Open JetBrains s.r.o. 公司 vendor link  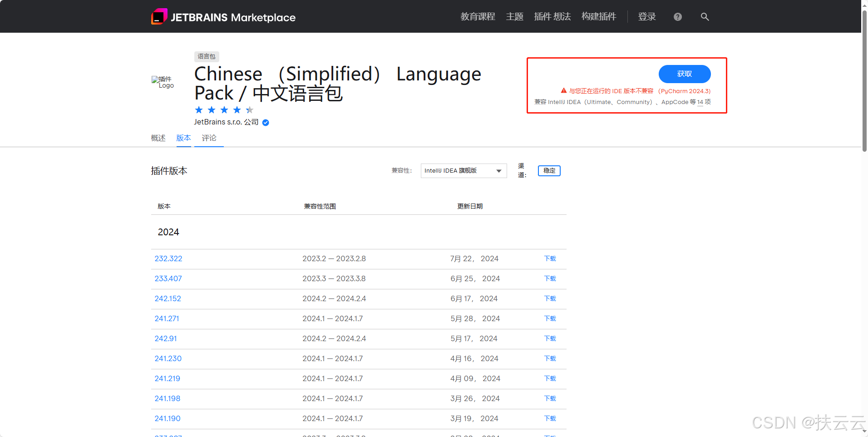pyautogui.click(x=226, y=122)
